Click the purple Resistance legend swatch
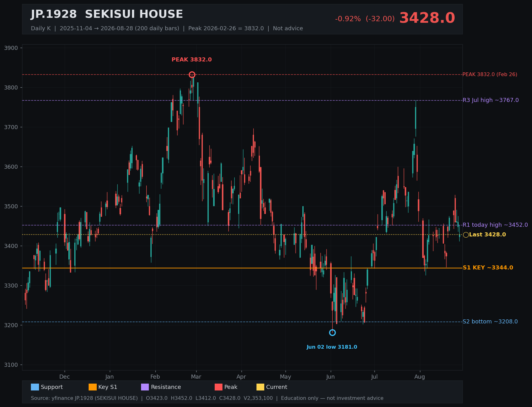Viewport: 532px width, 407px height. pyautogui.click(x=145, y=387)
